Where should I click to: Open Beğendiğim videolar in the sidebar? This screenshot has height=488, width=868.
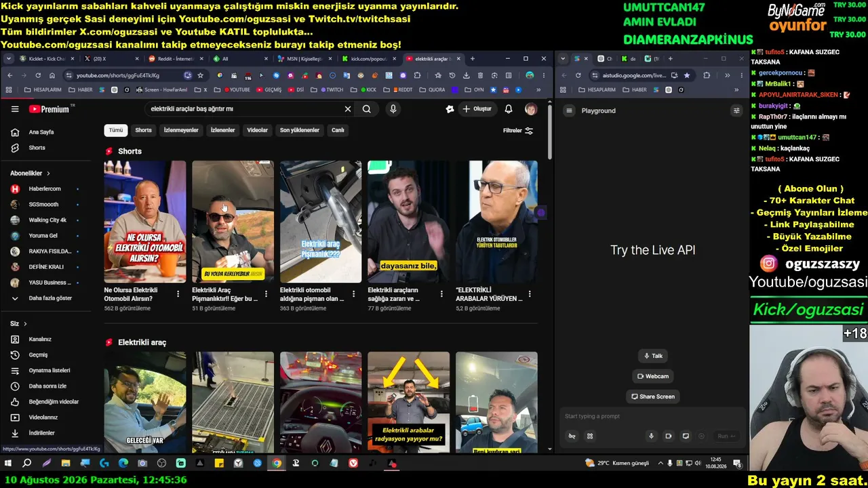coord(45,402)
